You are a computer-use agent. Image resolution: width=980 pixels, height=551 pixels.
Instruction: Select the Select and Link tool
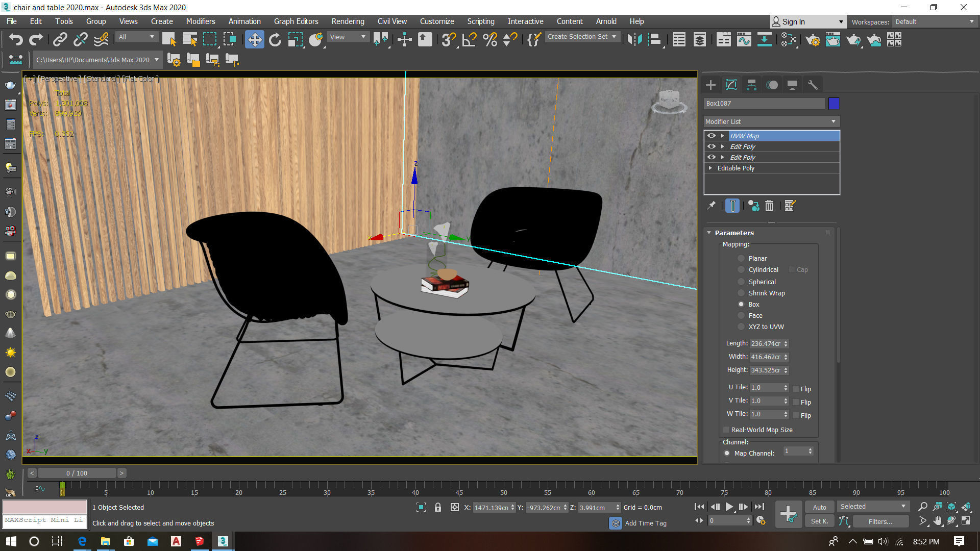click(x=60, y=39)
